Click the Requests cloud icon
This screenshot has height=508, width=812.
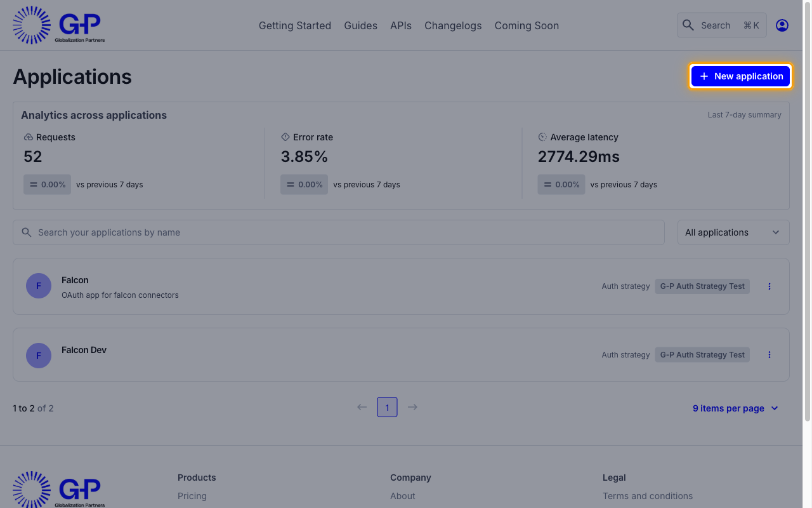28,137
